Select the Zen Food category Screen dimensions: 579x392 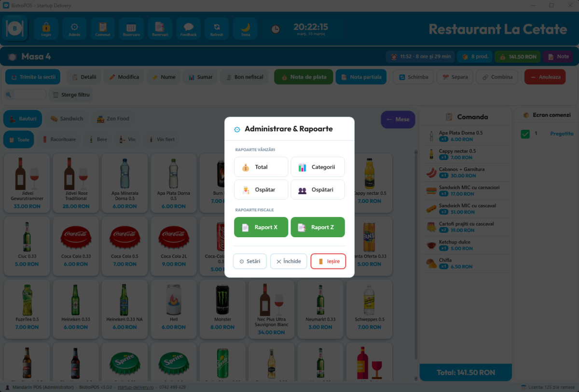click(112, 118)
